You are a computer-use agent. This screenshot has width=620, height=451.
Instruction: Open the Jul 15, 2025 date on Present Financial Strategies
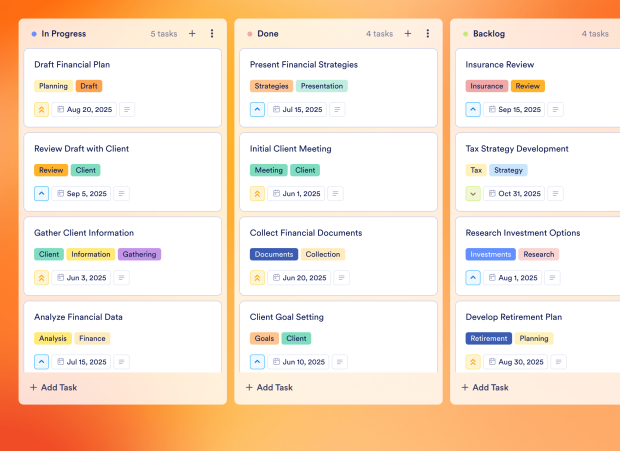301,109
